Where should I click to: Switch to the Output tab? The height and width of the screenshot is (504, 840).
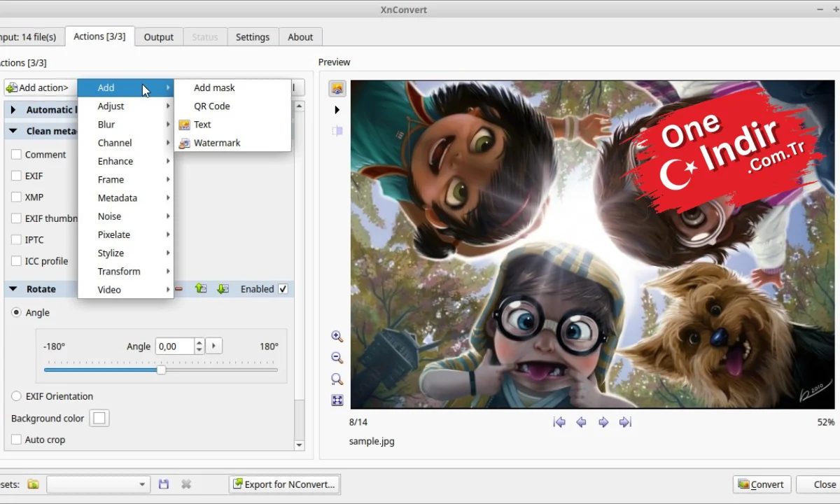pos(159,37)
